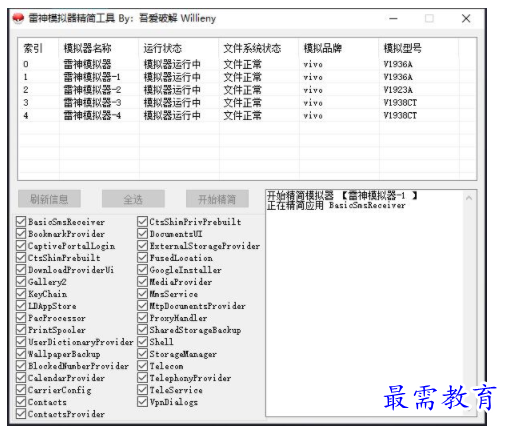
Task: Click model cell V1923A
Action: tap(398, 90)
